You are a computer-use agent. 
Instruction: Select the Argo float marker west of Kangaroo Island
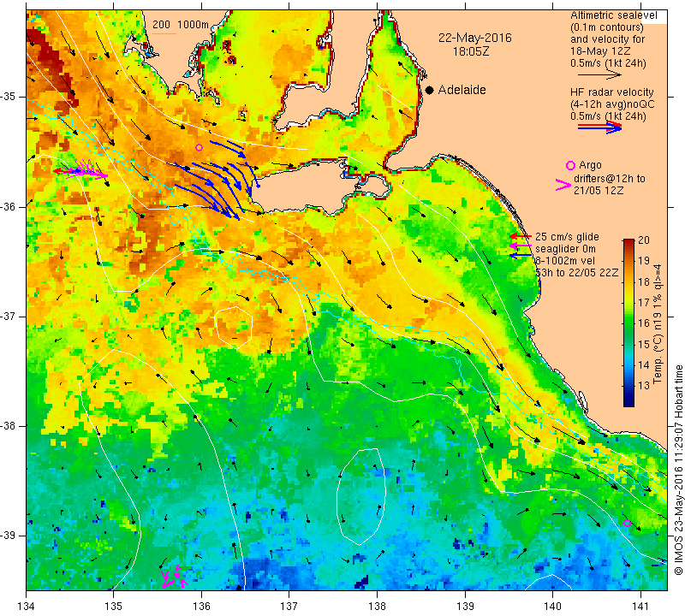click(199, 147)
